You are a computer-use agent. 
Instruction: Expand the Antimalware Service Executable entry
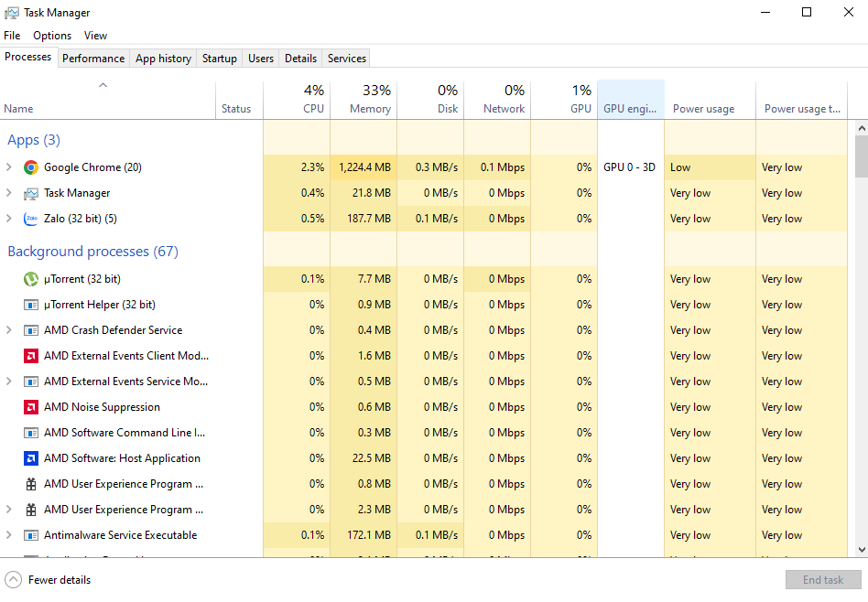(9, 535)
